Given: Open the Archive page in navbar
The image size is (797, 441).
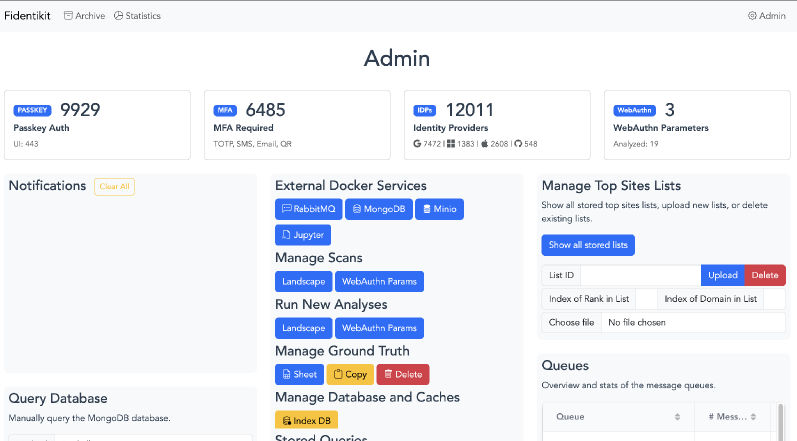Looking at the screenshot, I should point(84,16).
